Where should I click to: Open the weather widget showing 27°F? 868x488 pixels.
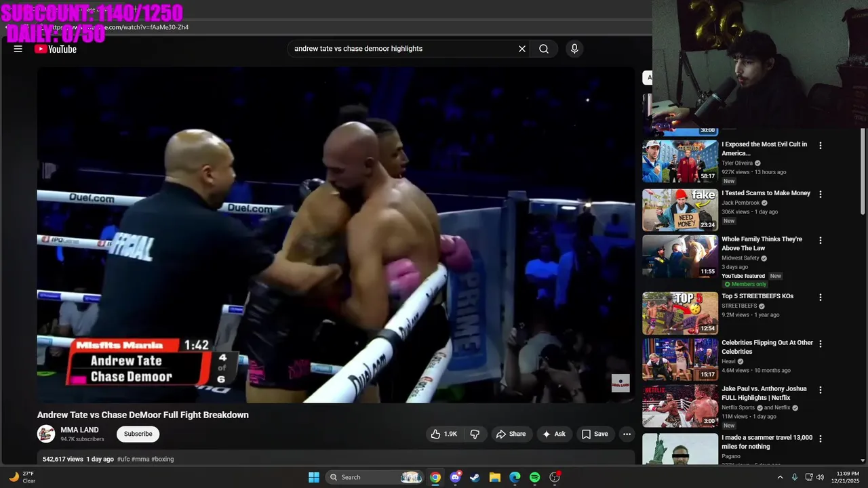22,477
